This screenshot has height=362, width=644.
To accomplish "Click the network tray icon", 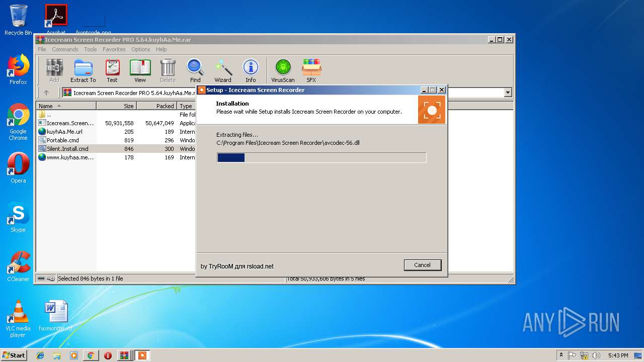I will 584,355.
